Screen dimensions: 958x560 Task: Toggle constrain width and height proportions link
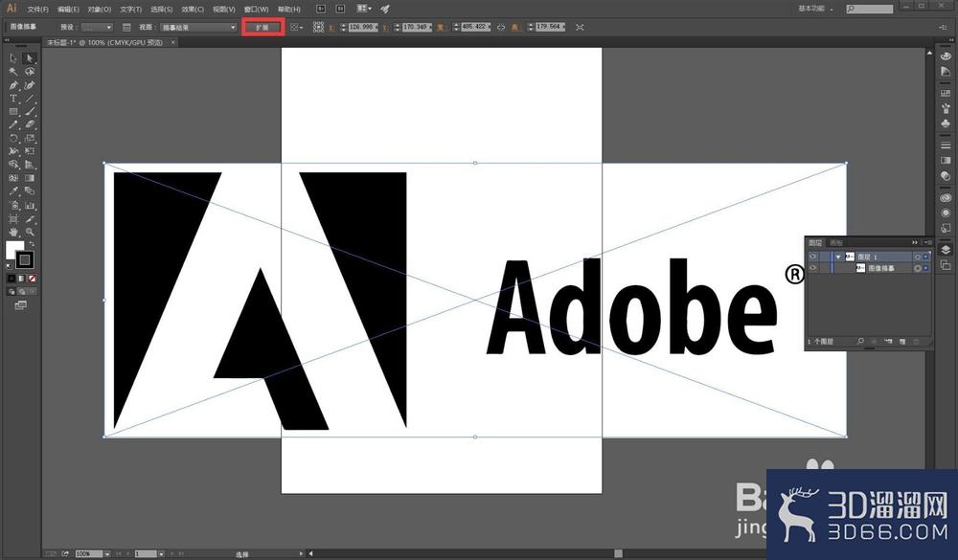tap(501, 27)
